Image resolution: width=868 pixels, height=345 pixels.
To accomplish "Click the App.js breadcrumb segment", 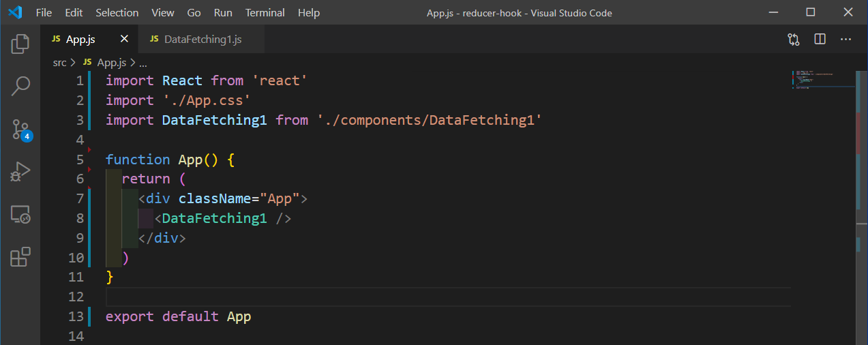I will click(112, 63).
